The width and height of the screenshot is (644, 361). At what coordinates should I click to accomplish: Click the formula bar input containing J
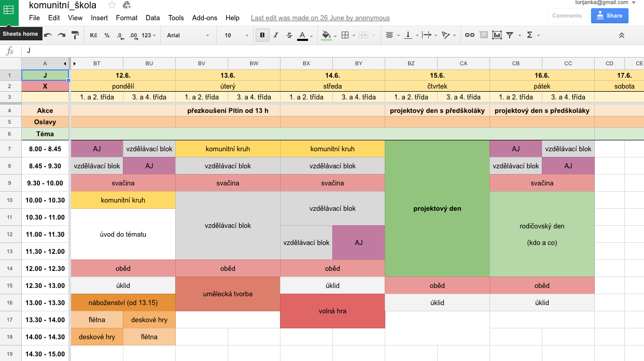coord(332,50)
